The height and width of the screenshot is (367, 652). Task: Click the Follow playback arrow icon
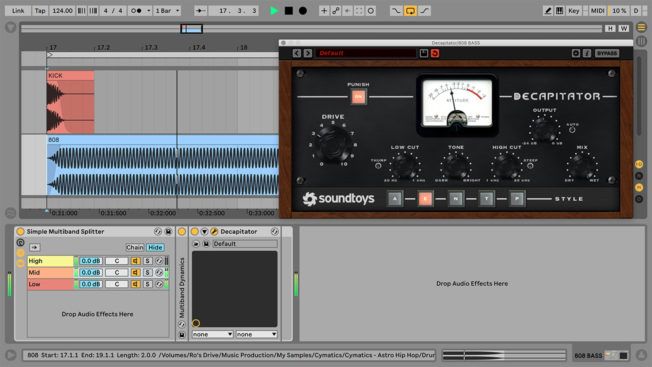[x=200, y=11]
